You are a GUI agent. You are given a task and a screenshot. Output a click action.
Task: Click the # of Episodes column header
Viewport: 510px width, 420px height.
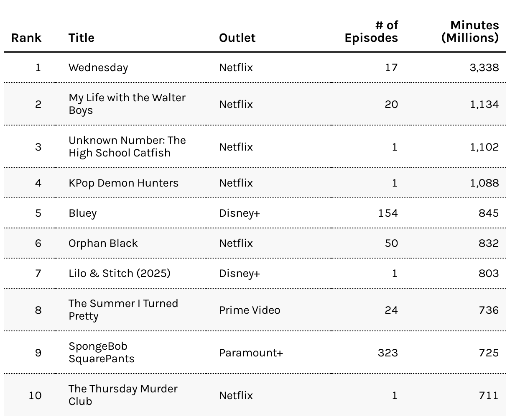pos(371,31)
